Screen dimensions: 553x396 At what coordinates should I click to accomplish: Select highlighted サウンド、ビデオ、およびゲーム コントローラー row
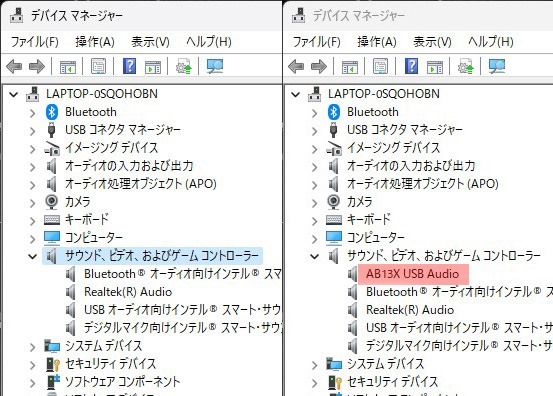[x=152, y=256]
